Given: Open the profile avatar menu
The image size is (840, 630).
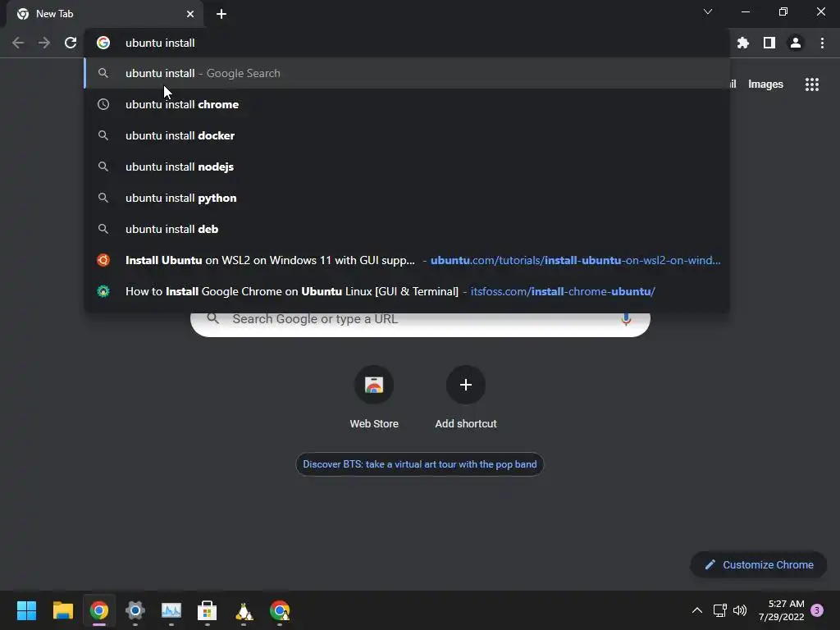Looking at the screenshot, I should point(796,43).
